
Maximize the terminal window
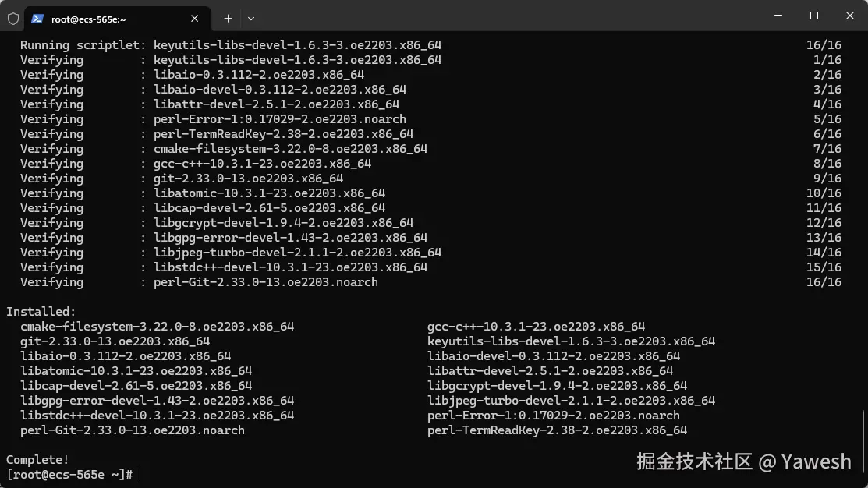pyautogui.click(x=813, y=16)
